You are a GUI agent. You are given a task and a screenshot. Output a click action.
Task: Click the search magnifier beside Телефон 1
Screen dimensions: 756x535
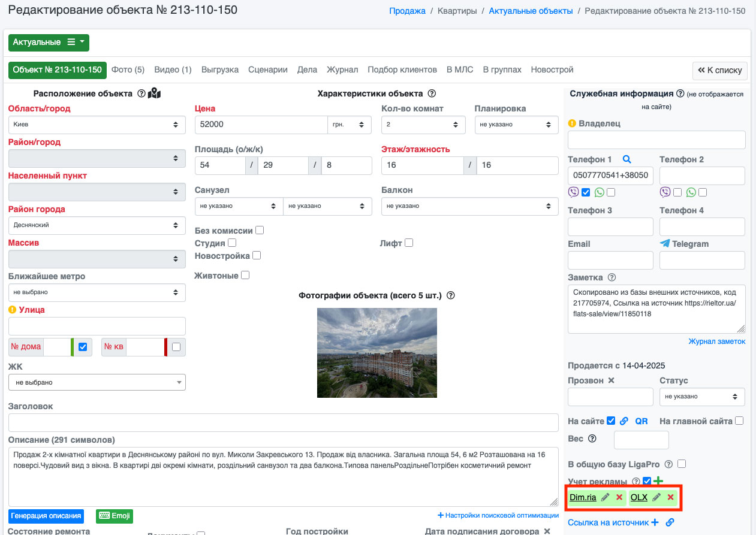coord(627,159)
